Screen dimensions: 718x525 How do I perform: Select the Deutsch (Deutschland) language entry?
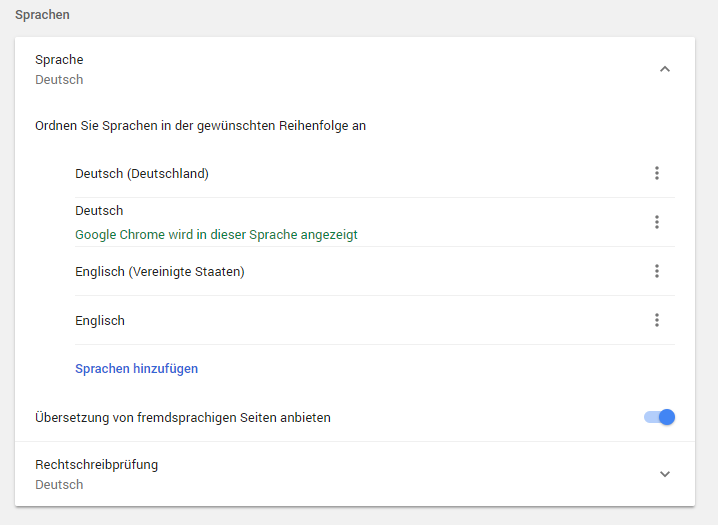[x=142, y=173]
